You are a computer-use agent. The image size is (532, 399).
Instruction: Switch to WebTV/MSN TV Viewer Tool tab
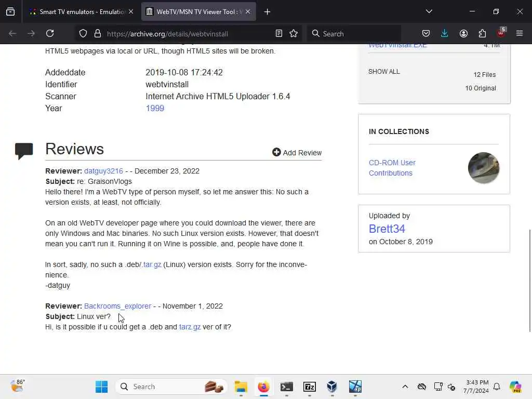point(198,12)
